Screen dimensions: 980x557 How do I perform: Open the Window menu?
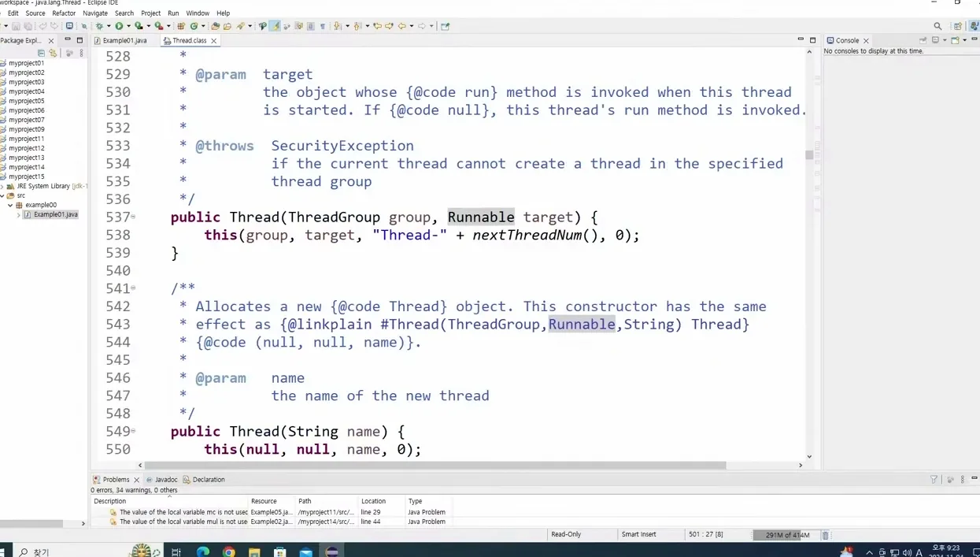click(x=198, y=13)
